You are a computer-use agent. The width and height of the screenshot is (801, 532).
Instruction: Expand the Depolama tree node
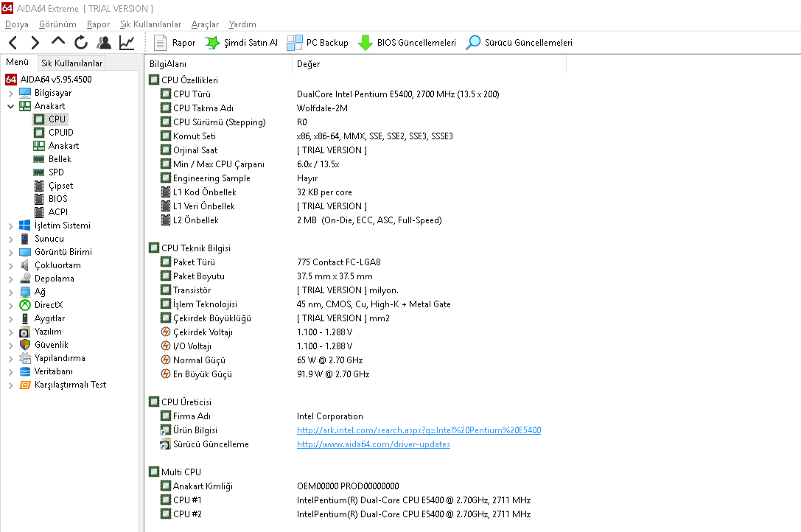point(10,279)
